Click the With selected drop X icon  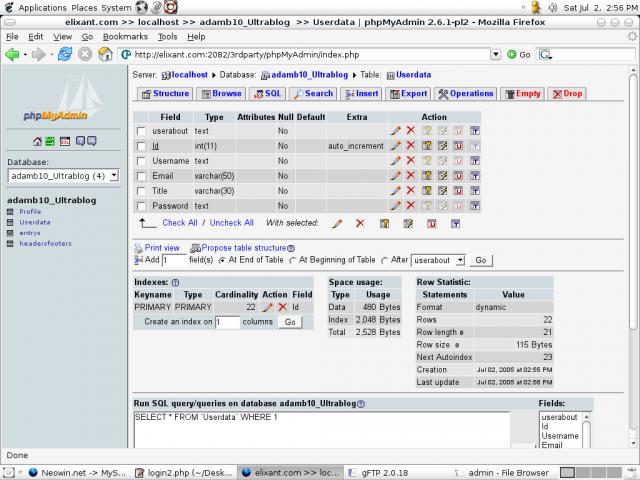[360, 223]
